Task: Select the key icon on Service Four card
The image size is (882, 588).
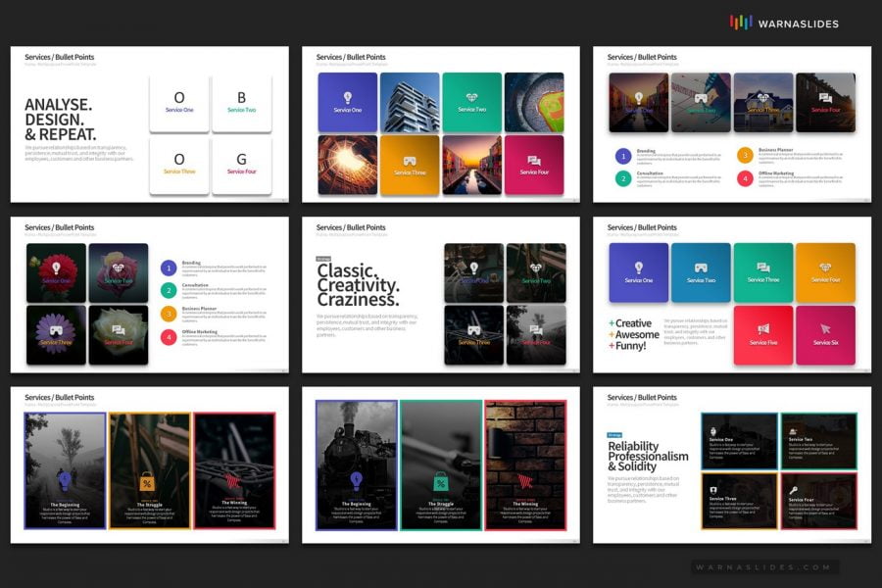Action: (x=794, y=490)
